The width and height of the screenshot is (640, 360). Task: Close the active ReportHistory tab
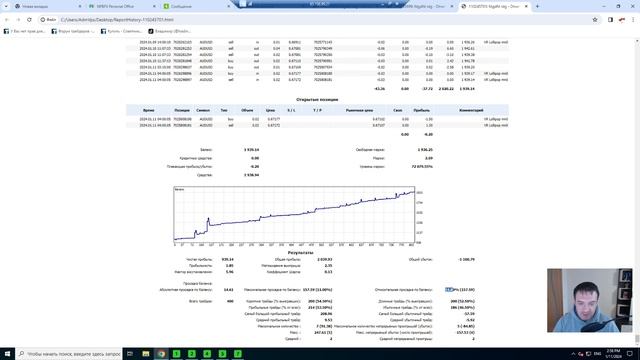click(x=526, y=6)
